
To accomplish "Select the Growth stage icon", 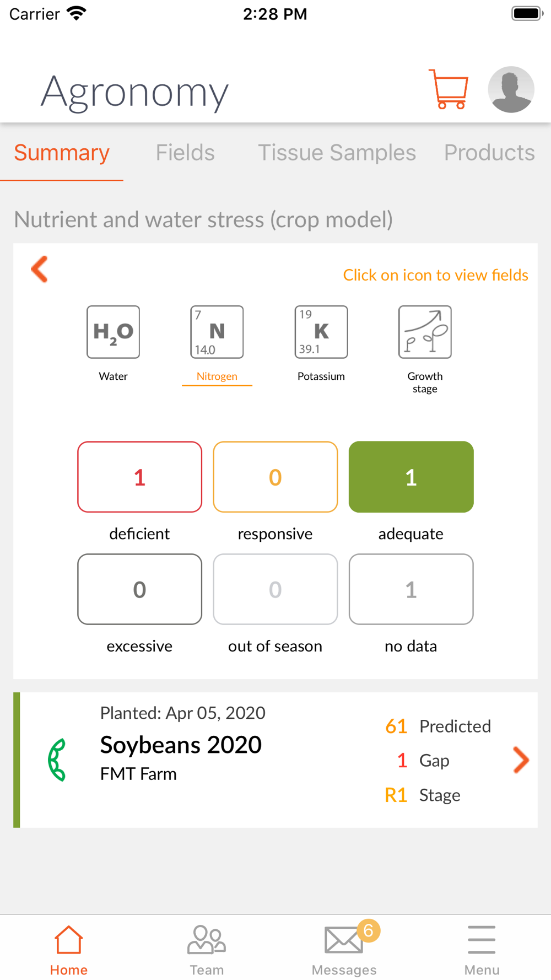I will click(x=425, y=332).
